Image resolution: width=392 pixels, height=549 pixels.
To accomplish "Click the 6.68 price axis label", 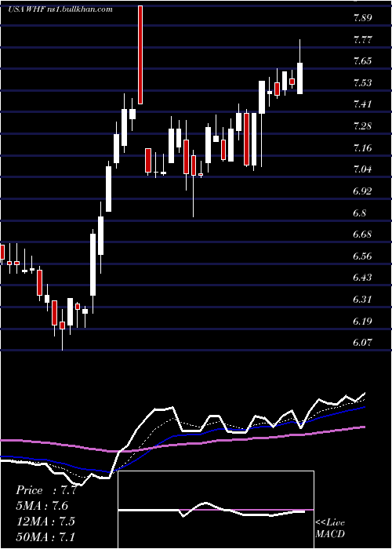I will pyautogui.click(x=362, y=235).
